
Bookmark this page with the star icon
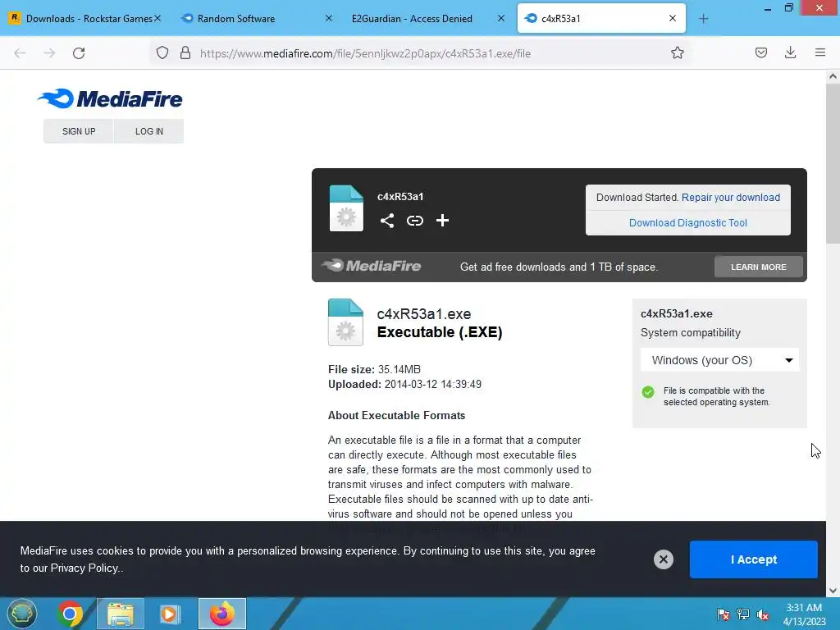(x=677, y=53)
